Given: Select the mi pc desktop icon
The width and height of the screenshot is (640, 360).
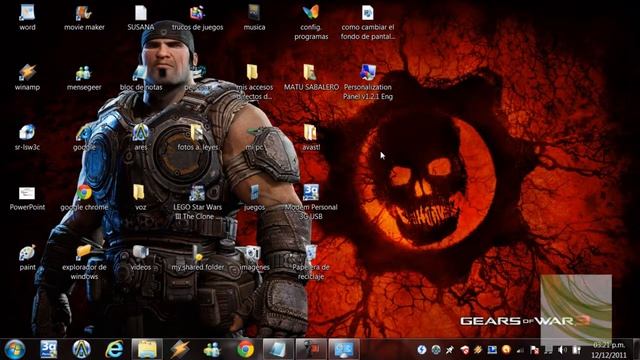Looking at the screenshot, I should click(254, 138).
